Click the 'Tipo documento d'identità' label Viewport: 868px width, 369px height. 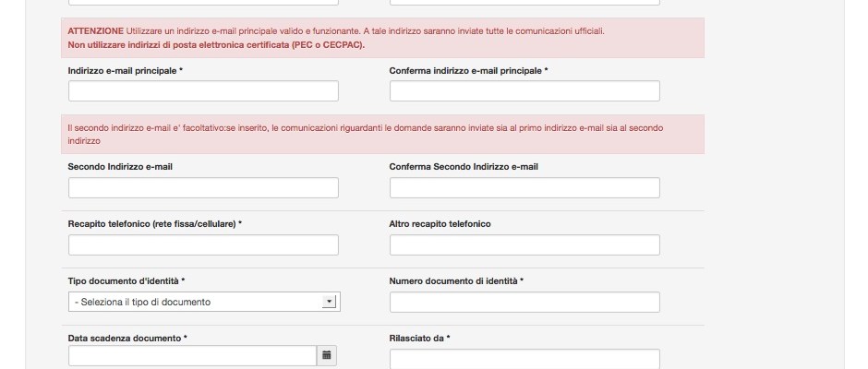[x=127, y=281]
